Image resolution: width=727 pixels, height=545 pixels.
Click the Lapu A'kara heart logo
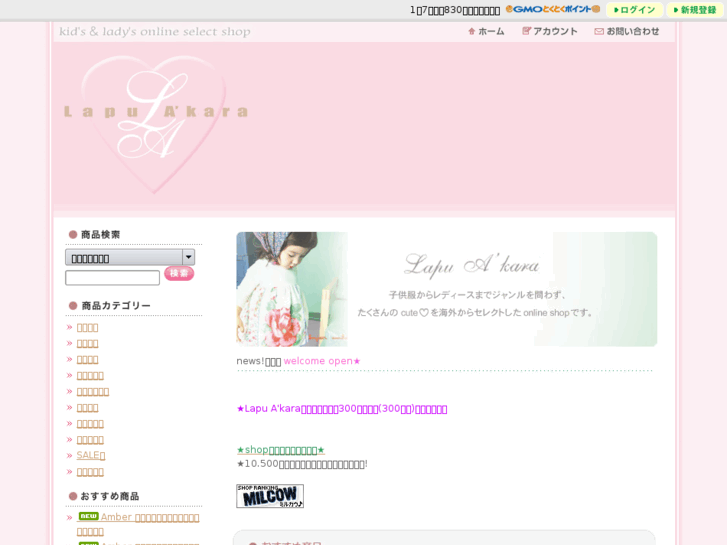[x=155, y=123]
